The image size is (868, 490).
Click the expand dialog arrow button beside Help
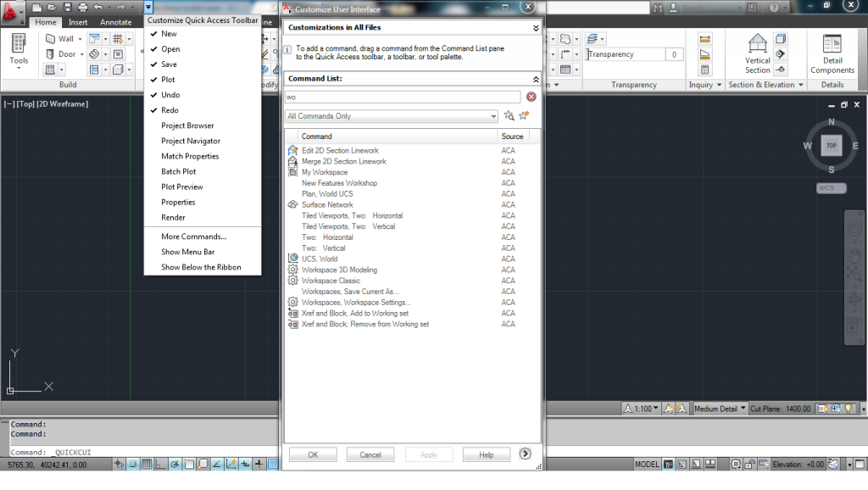point(525,454)
